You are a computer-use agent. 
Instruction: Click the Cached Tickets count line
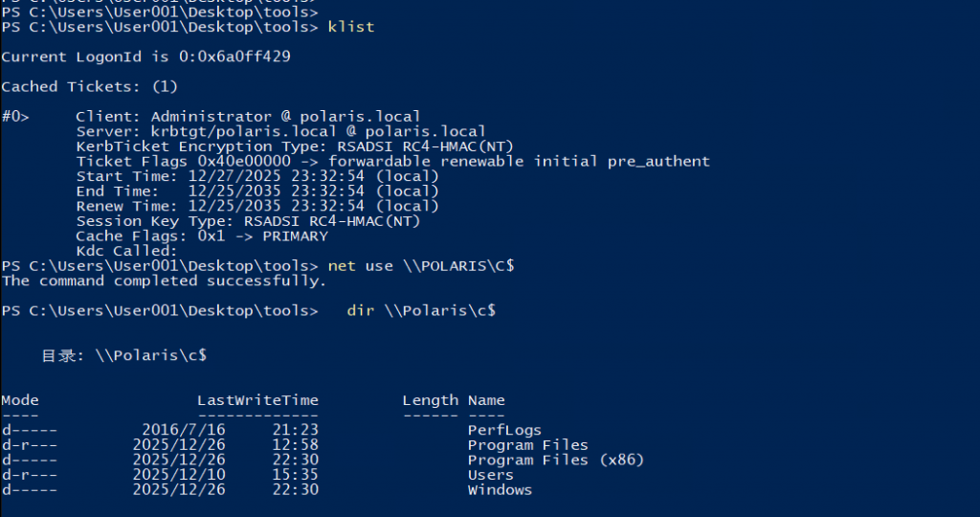click(90, 87)
